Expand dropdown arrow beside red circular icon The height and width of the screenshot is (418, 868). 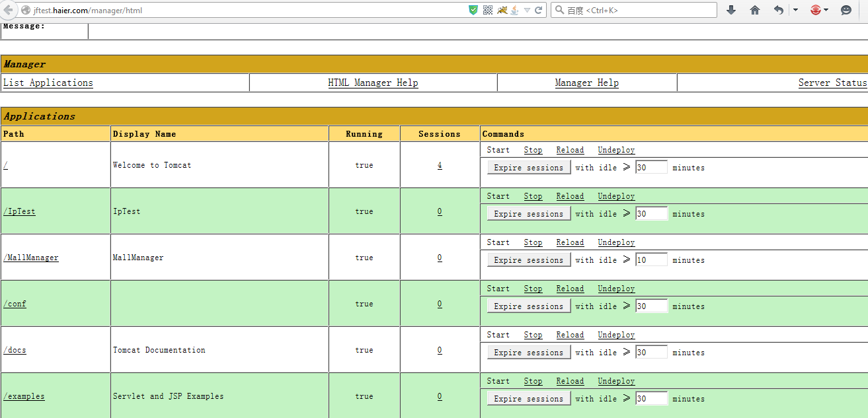[x=826, y=10]
